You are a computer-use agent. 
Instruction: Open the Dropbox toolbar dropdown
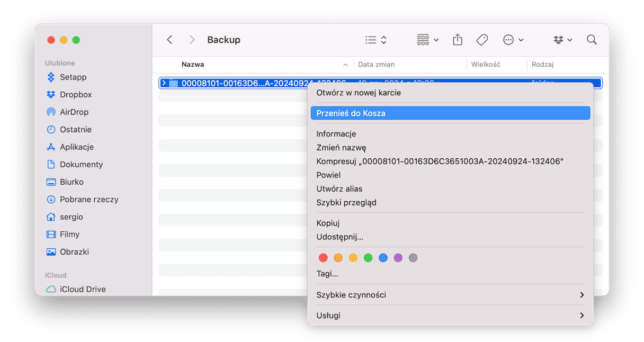click(563, 40)
